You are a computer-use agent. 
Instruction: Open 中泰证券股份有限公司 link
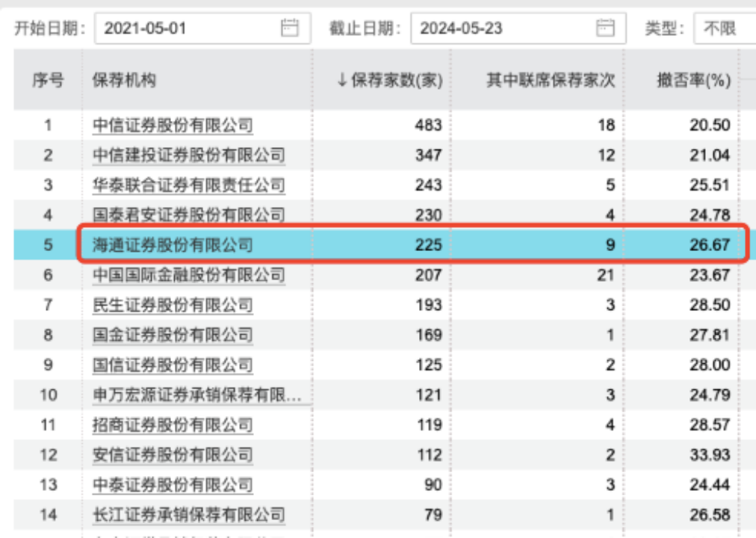(173, 484)
